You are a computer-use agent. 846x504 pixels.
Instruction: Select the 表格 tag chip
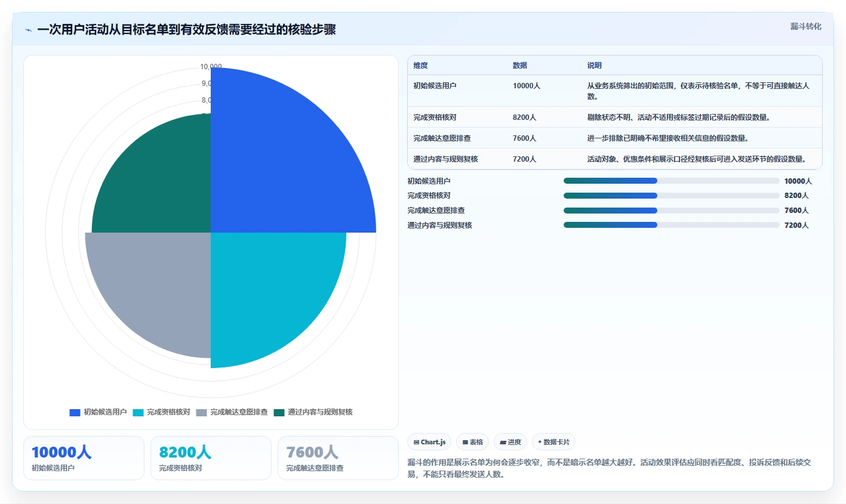472,442
